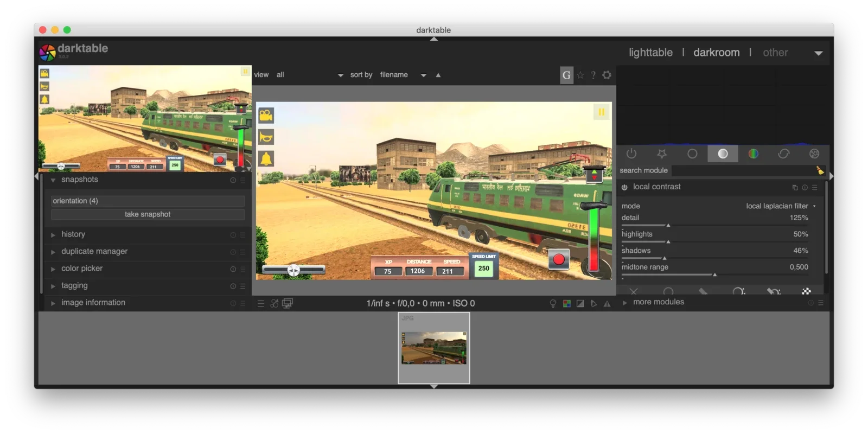
Task: Open the second-window display icon
Action: click(x=288, y=303)
